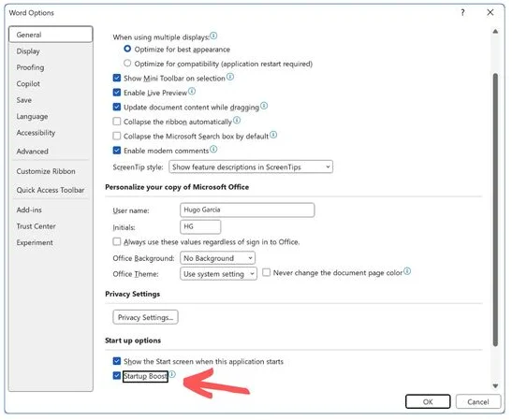Image resolution: width=512 pixels, height=420 pixels.
Task: Click info icon beside Microsoft Search box option
Action: pos(273,135)
